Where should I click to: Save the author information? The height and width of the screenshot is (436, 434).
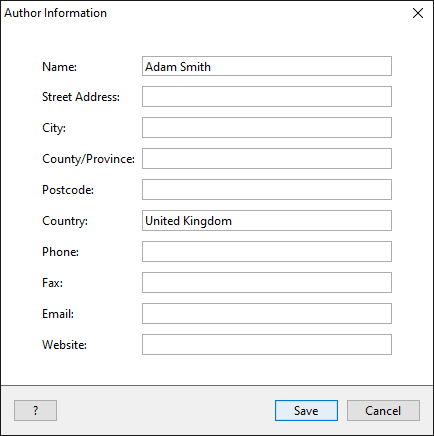pos(306,411)
